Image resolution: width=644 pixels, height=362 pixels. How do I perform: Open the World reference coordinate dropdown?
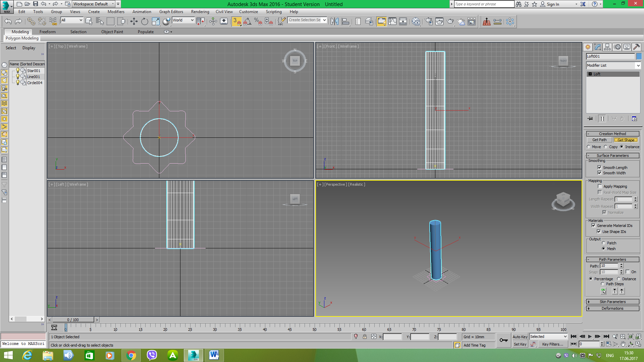(183, 20)
